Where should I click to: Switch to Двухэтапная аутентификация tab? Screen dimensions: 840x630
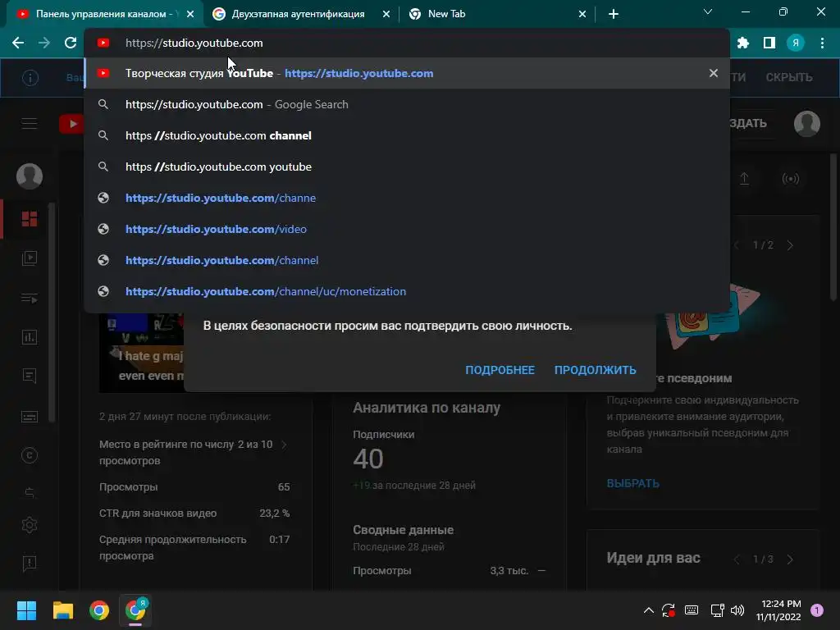(298, 14)
